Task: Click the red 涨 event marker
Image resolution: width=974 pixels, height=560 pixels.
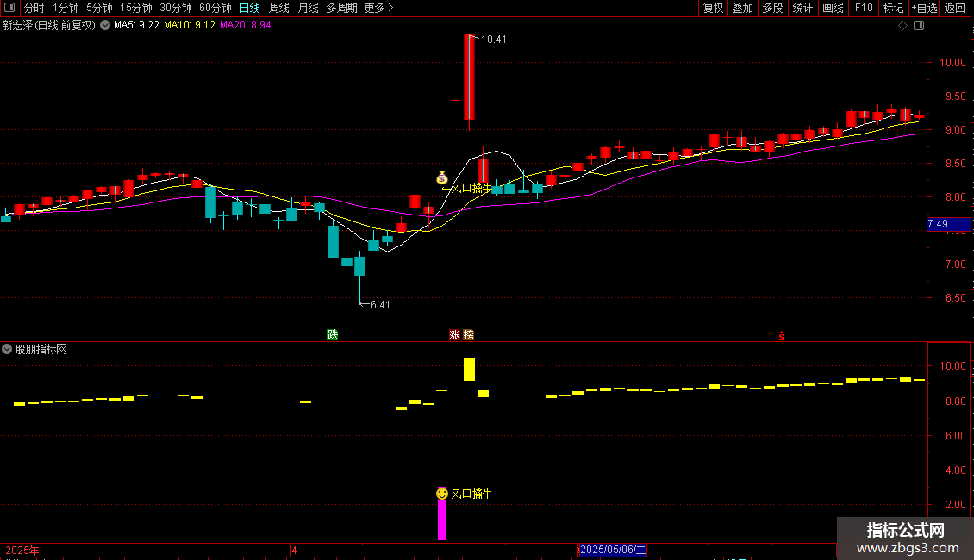Action: pyautogui.click(x=455, y=334)
